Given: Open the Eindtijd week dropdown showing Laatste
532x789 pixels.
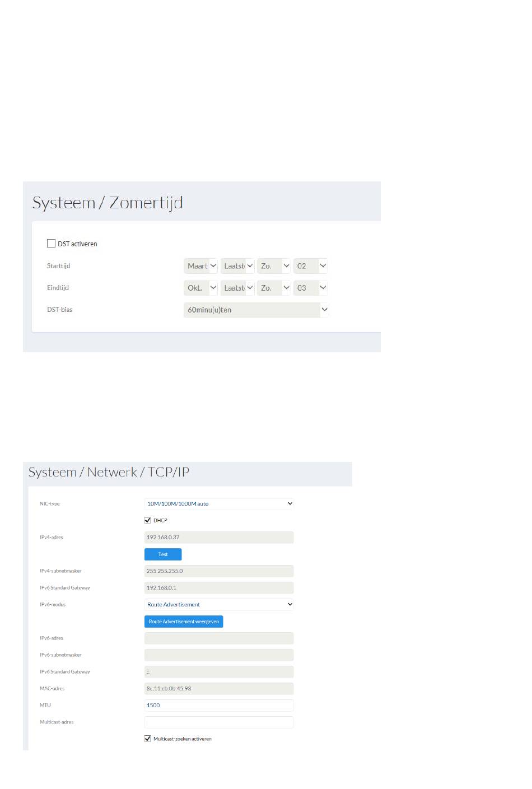Looking at the screenshot, I should [237, 288].
